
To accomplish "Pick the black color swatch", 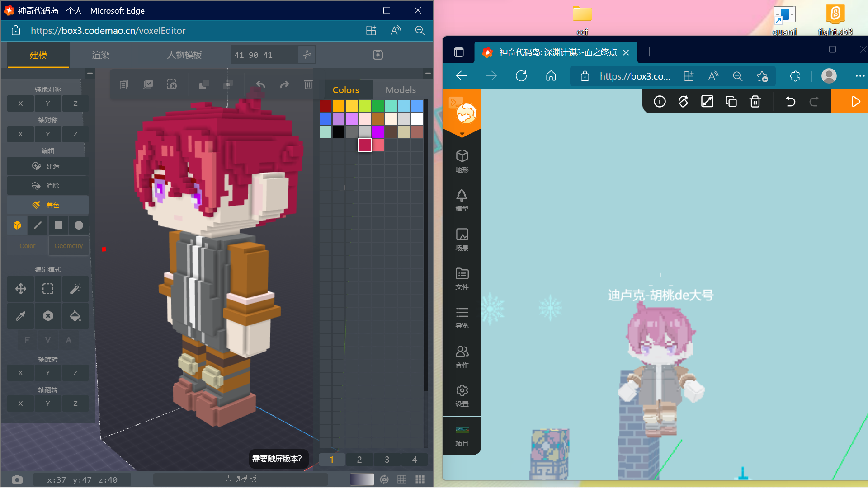I will coord(339,132).
